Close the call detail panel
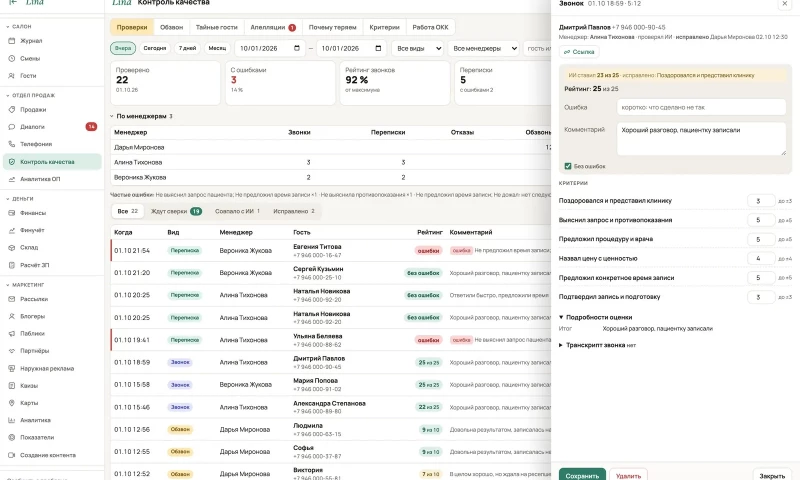This screenshot has width=800, height=480. (785, 4)
